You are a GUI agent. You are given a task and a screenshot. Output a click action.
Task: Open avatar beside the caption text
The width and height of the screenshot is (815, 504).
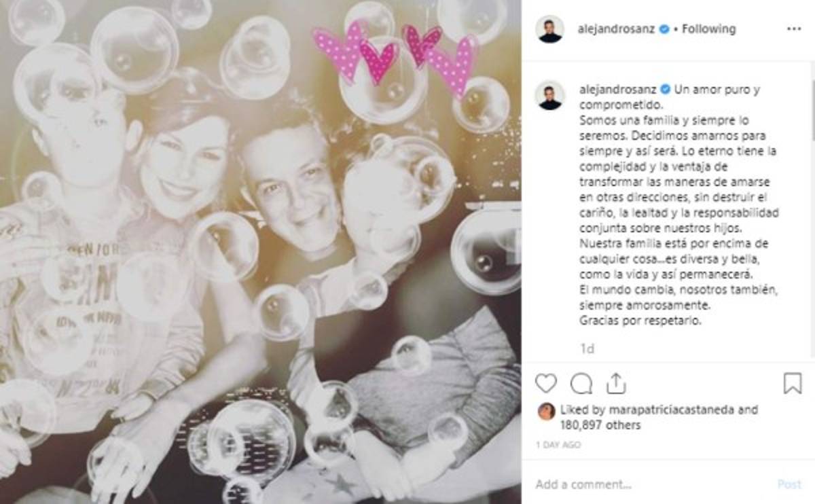pos(549,95)
